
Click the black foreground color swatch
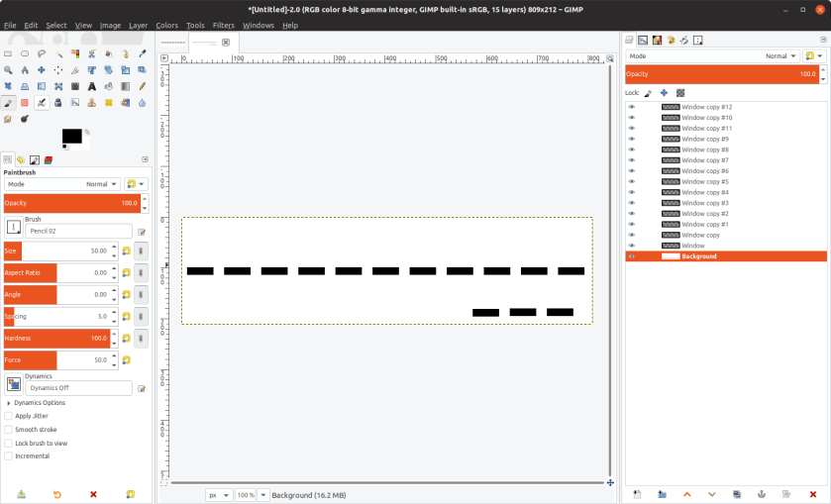tap(71, 136)
